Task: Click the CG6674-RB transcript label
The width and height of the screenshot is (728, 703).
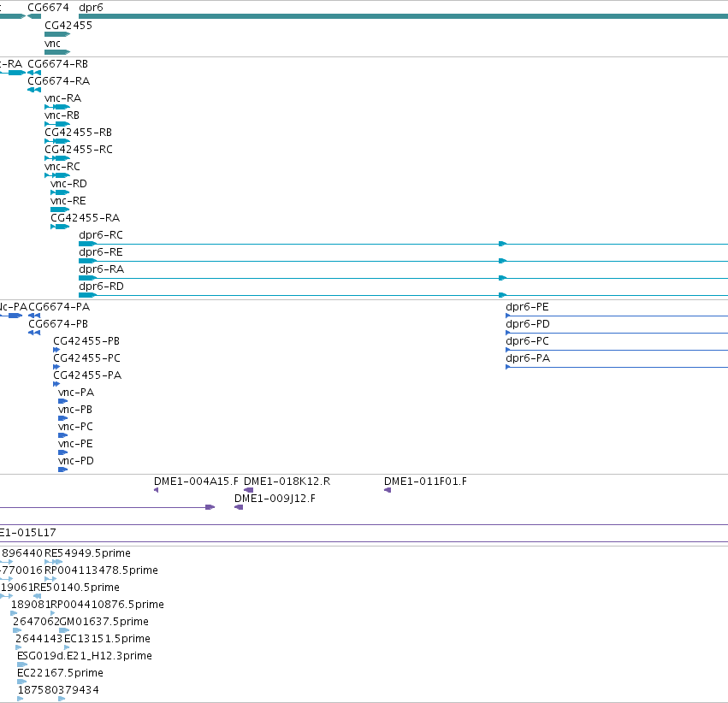Action: (57, 64)
